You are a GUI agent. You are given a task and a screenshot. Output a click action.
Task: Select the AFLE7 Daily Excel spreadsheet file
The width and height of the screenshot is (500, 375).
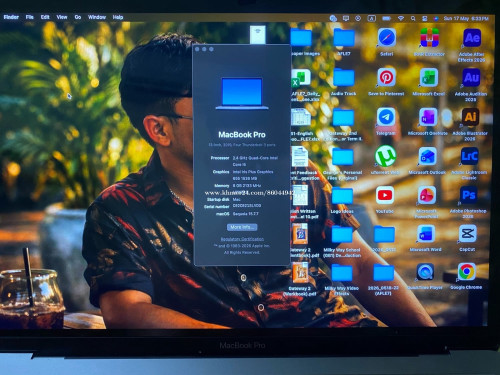click(x=301, y=78)
